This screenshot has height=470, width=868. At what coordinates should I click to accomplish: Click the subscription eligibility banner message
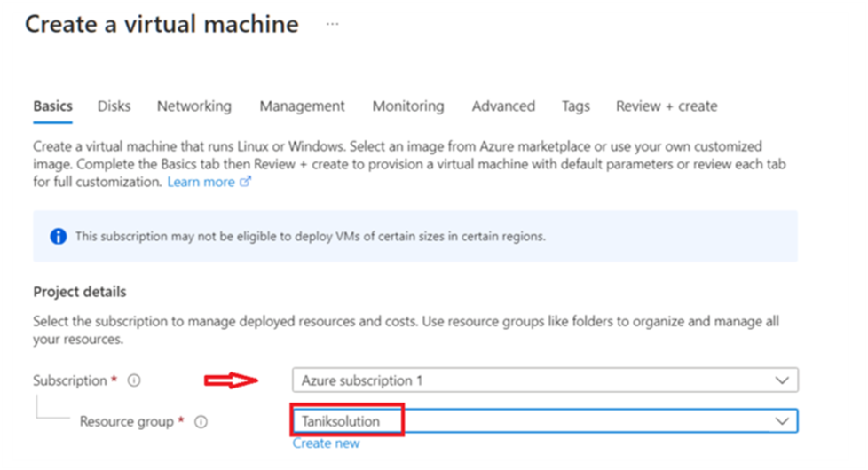pyautogui.click(x=311, y=237)
